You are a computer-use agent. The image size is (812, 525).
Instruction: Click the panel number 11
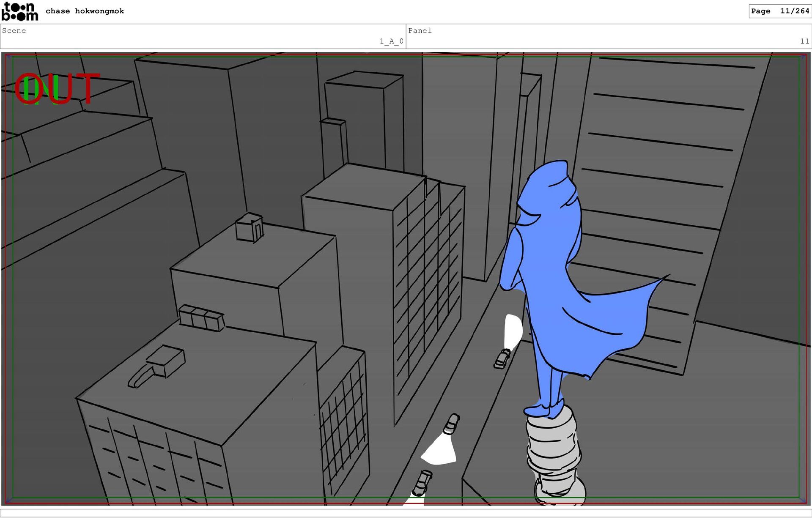tap(804, 41)
